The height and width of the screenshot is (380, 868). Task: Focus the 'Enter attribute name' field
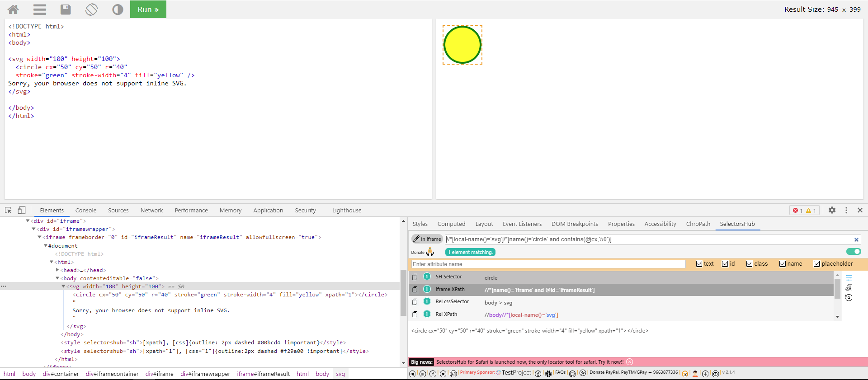point(548,264)
